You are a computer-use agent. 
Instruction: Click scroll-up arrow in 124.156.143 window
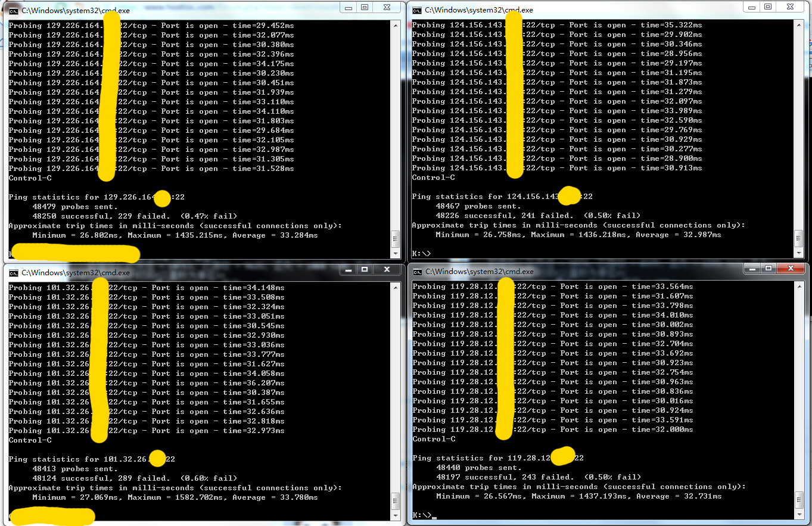point(799,24)
